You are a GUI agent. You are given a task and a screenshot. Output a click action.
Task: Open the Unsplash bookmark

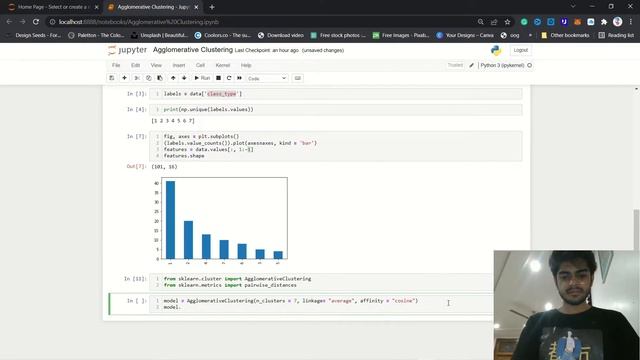[x=160, y=36]
